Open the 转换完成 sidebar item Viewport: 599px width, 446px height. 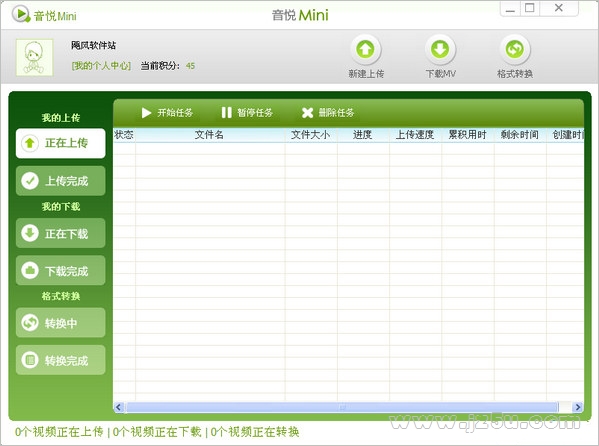click(60, 360)
